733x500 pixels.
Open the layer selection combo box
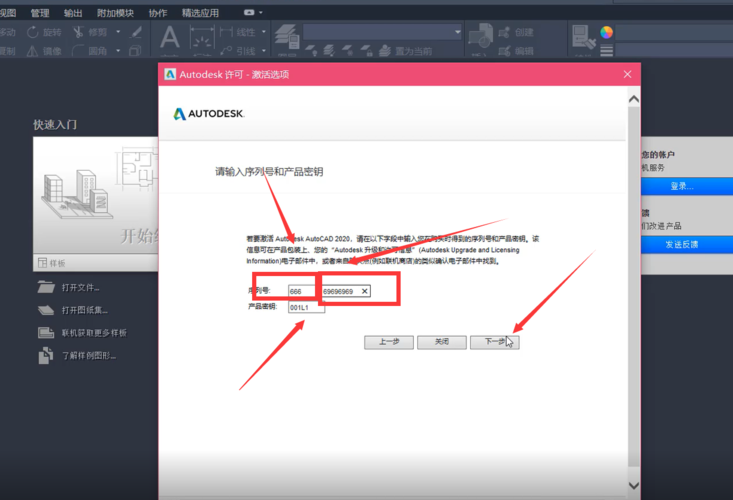click(382, 32)
